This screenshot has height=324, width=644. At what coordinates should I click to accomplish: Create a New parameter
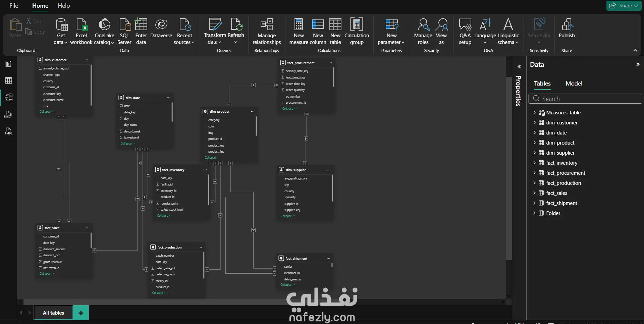391,31
